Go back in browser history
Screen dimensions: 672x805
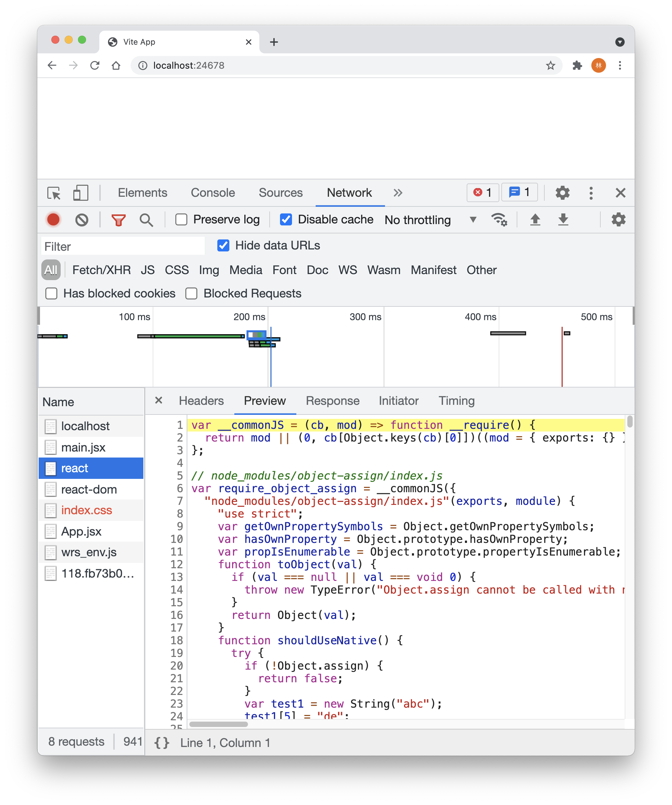(x=52, y=66)
